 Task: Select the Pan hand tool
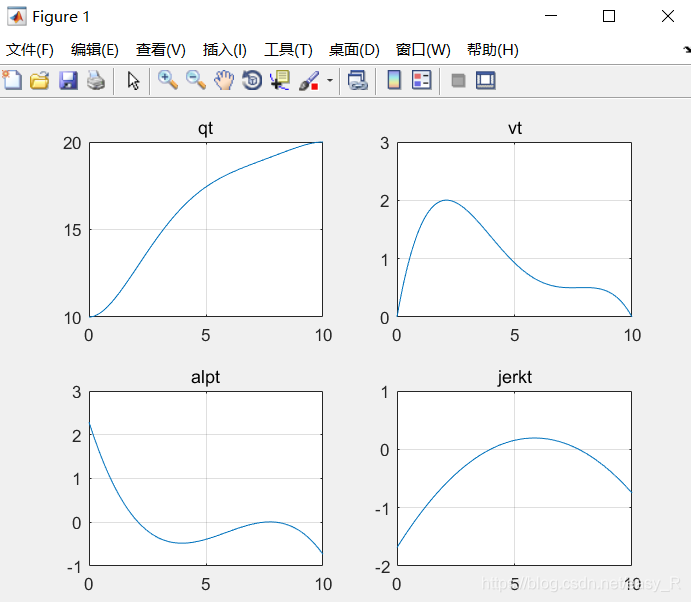click(x=224, y=81)
